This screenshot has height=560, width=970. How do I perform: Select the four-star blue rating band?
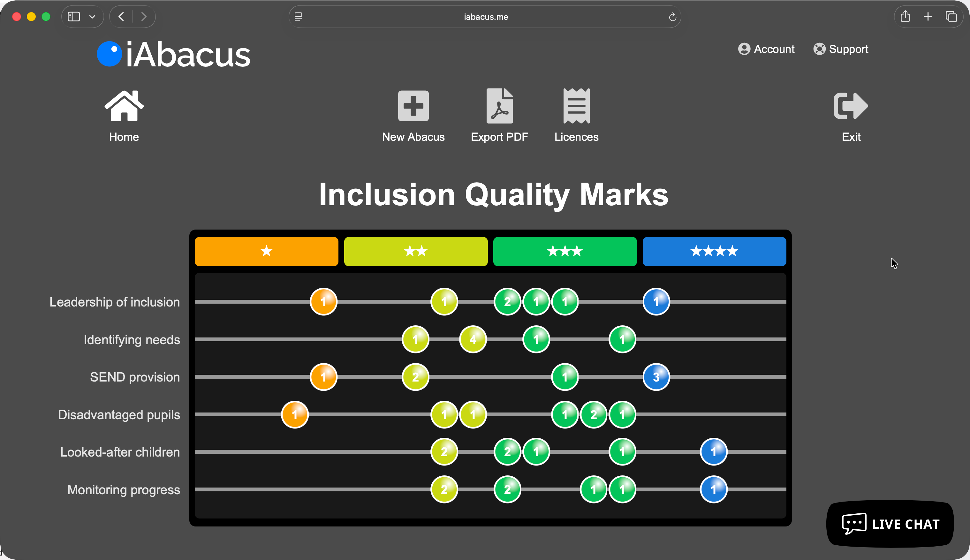tap(714, 252)
